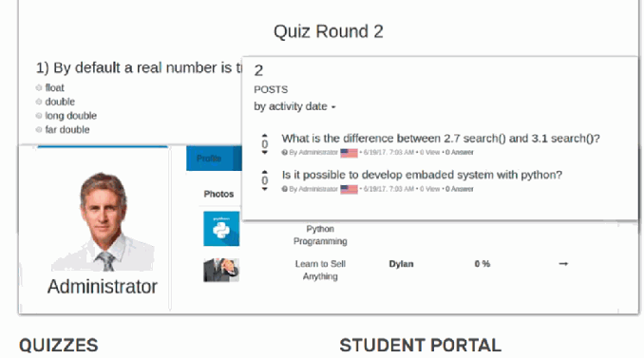
Task: Switch to the Profile tab
Action: [209, 158]
